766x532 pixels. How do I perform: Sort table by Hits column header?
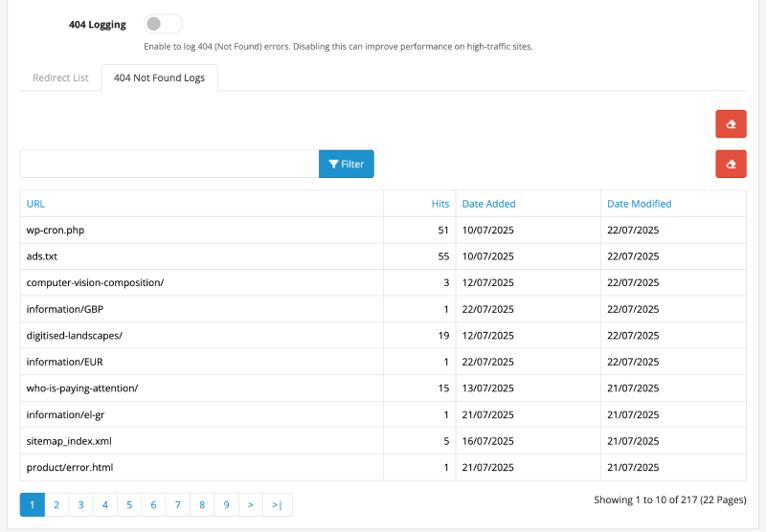pos(439,204)
